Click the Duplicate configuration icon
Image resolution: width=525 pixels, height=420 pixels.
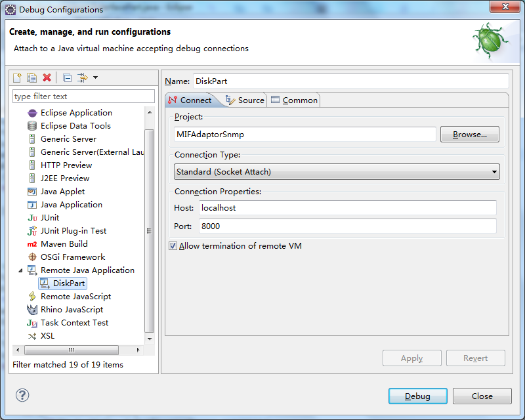tap(31, 77)
